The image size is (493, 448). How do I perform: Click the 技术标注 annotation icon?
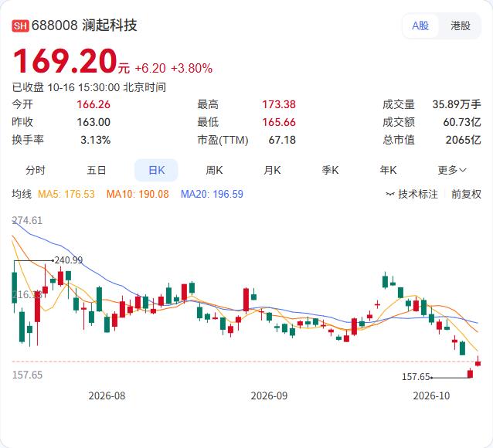click(390, 194)
